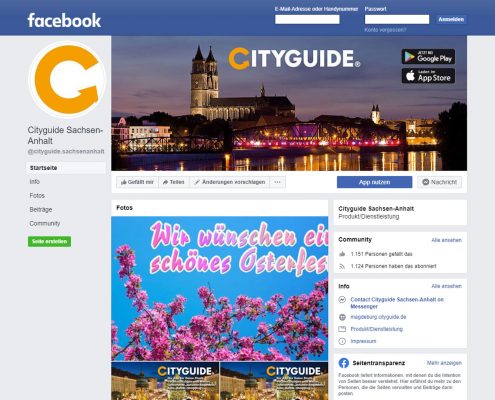The image size is (495, 400).
Task: Select Änderungen vorschlagen button
Action: click(230, 182)
